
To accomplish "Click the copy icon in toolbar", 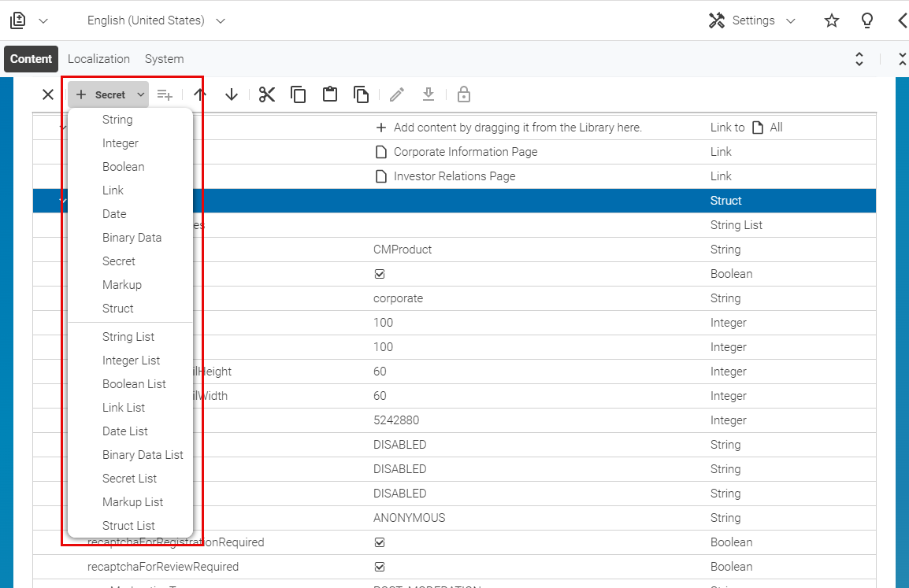I will point(299,94).
